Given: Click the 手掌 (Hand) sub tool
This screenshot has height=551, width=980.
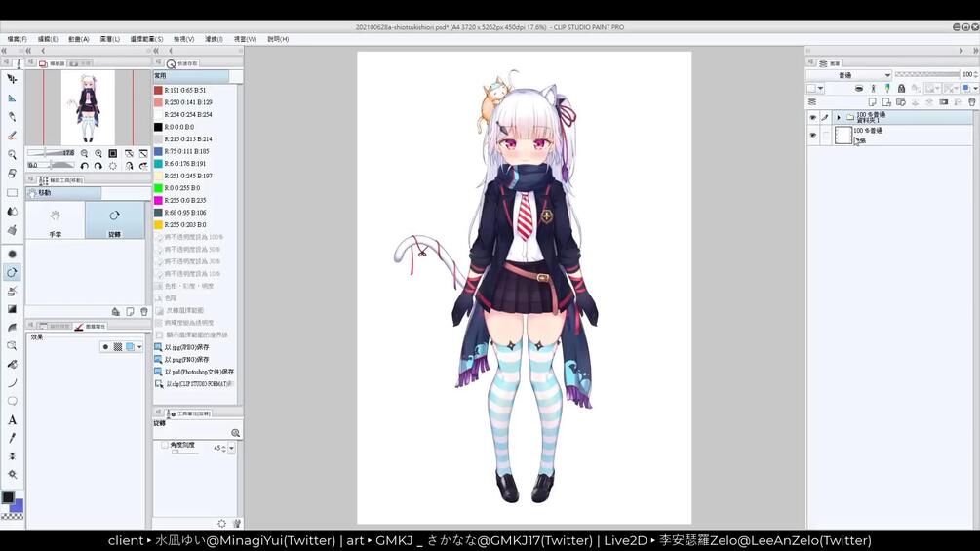Looking at the screenshot, I should point(55,221).
